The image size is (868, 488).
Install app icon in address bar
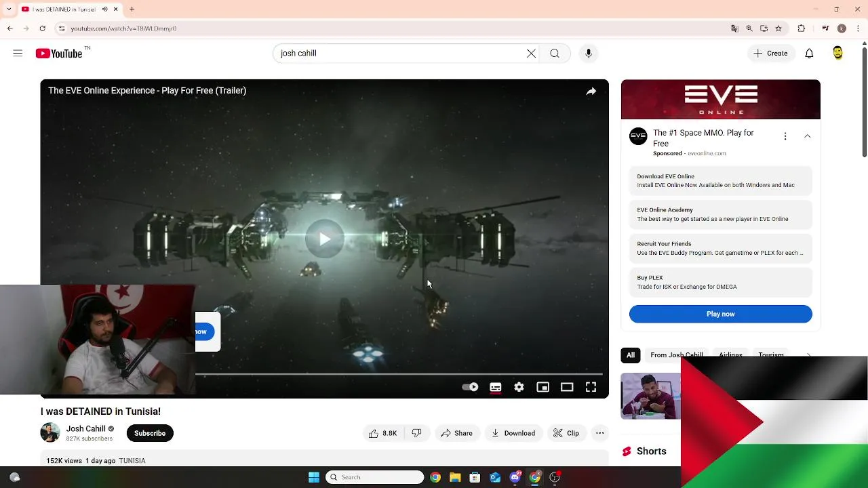pos(764,28)
